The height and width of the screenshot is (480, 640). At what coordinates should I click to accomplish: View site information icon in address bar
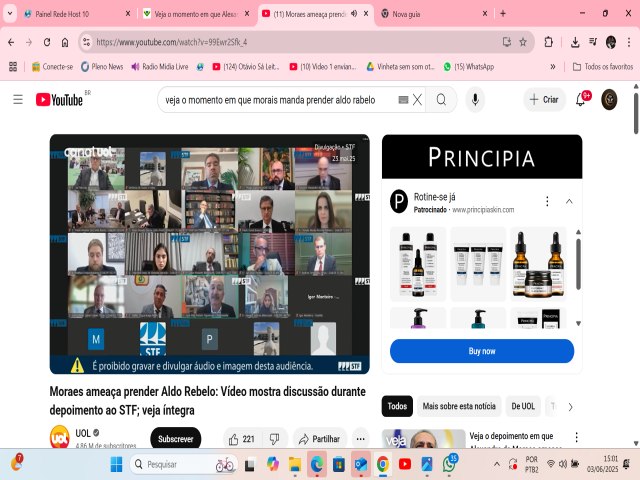87,42
